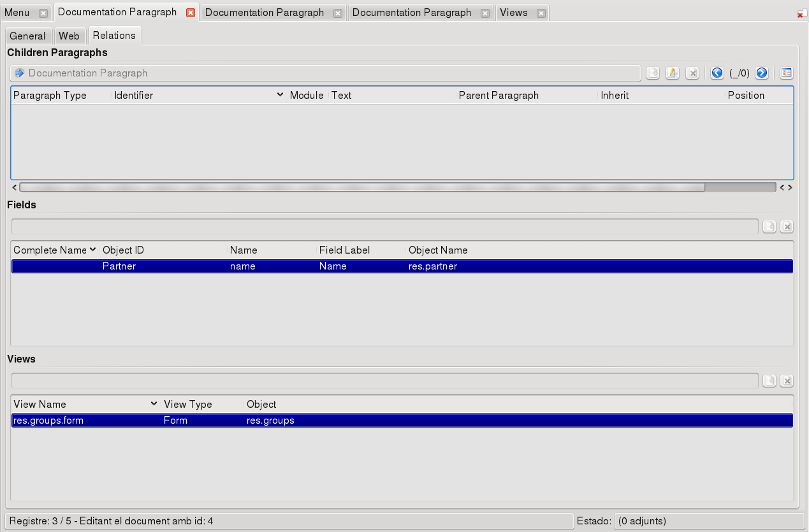The image size is (809, 532).
Task: Add a record in Views section
Action: tap(770, 381)
